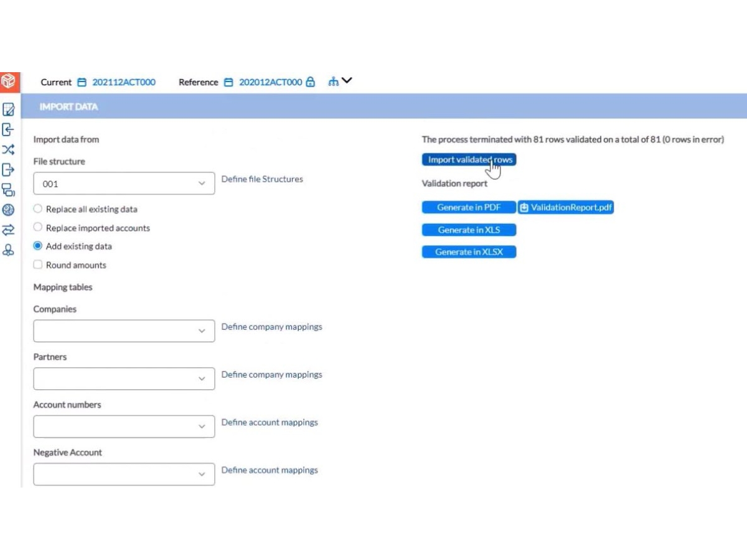Choose "Replace imported accounts" radio button
Screen dimensions: 747x560
tap(38, 228)
